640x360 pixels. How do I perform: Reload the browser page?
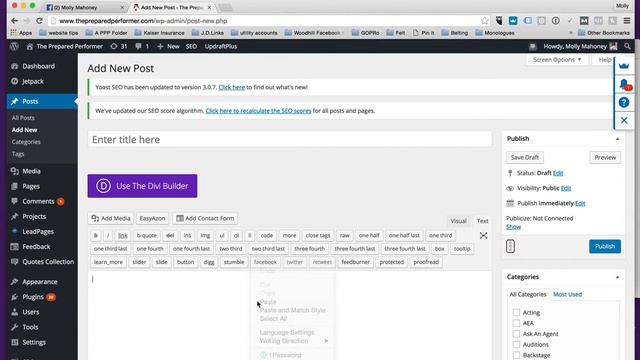(x=39, y=21)
